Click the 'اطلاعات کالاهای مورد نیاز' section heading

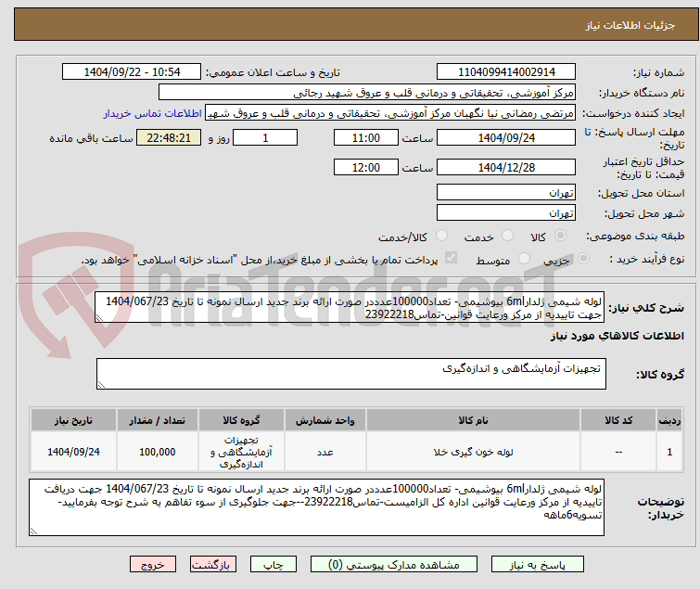[x=617, y=336]
